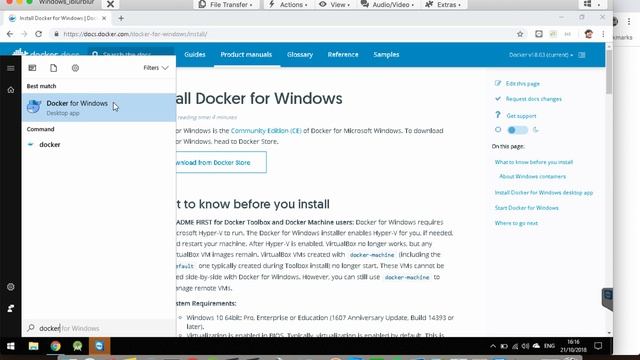Click the Download from Docker Store button
The image size is (640, 360).
coord(221,162)
